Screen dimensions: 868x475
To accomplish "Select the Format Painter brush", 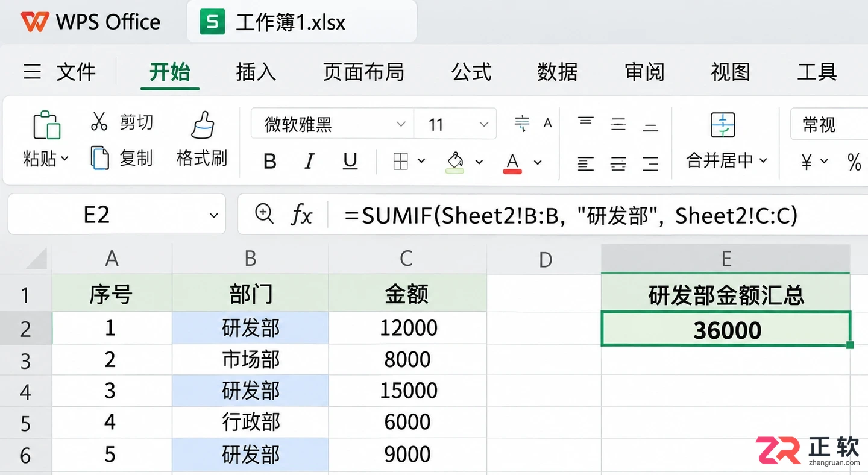I will [203, 125].
